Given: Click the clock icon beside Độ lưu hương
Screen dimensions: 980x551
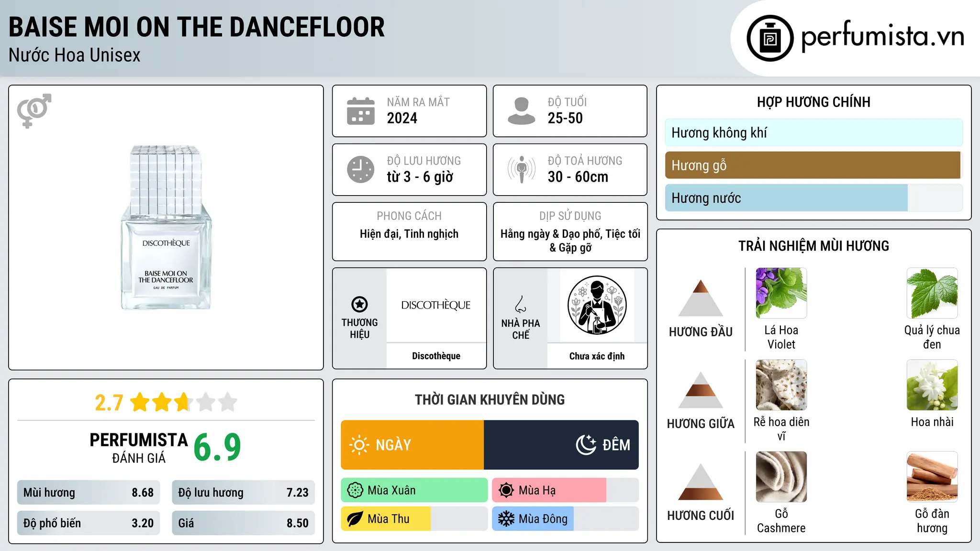Looking at the screenshot, I should pyautogui.click(x=361, y=169).
